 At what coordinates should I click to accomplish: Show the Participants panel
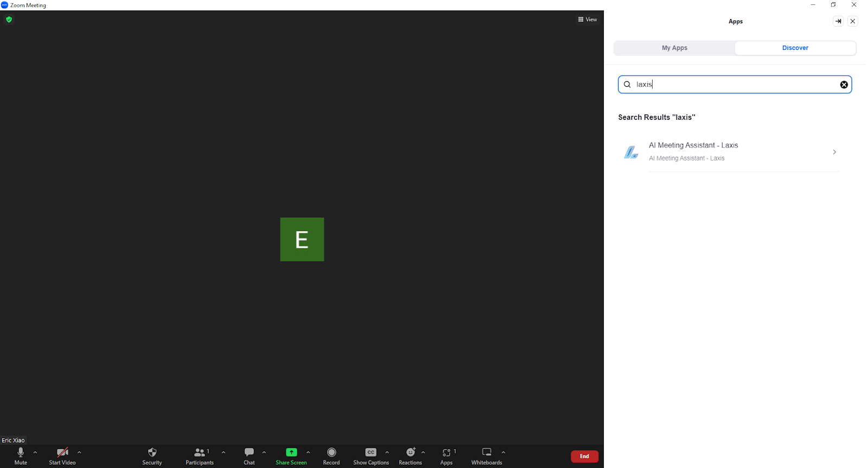pyautogui.click(x=200, y=456)
